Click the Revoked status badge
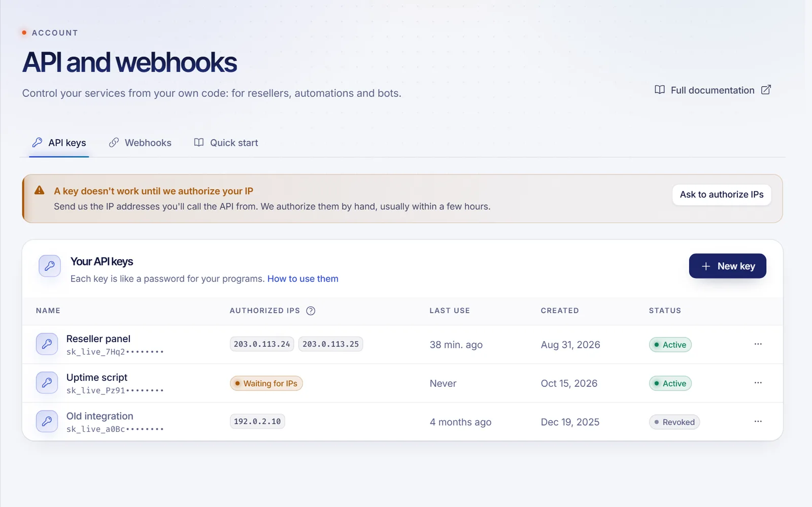 [x=674, y=422]
